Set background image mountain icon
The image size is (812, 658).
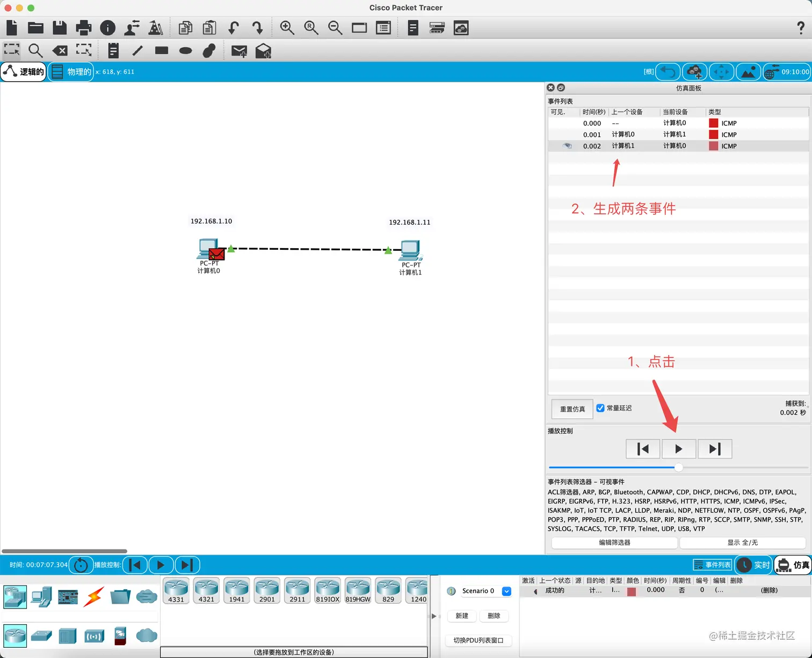[748, 71]
